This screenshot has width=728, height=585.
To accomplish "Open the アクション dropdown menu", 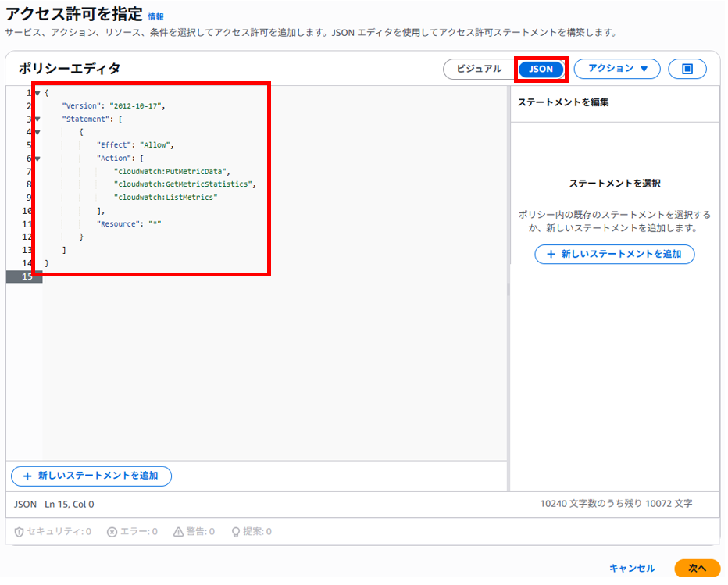I will point(617,69).
